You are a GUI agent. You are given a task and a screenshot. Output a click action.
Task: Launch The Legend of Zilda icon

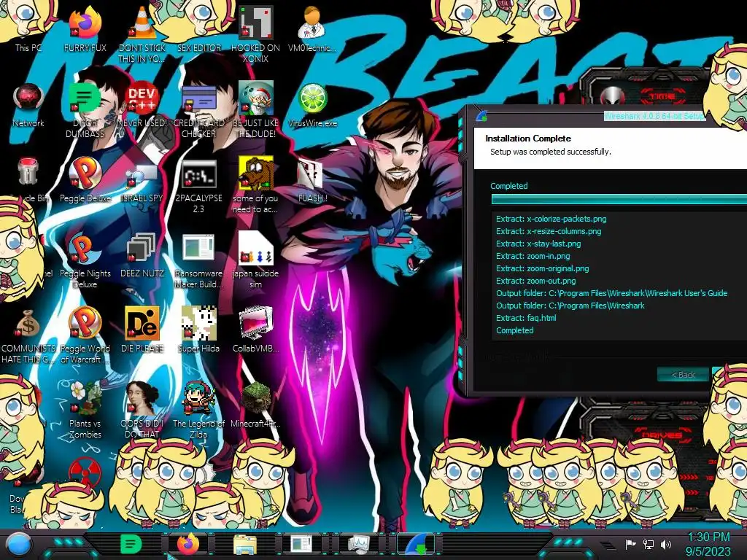(199, 399)
